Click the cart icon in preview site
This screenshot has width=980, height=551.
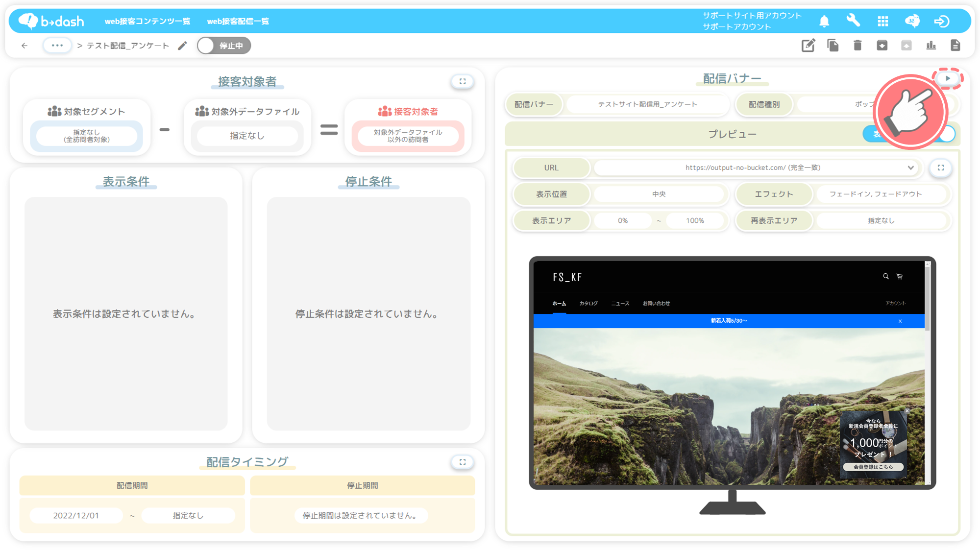pos(899,277)
